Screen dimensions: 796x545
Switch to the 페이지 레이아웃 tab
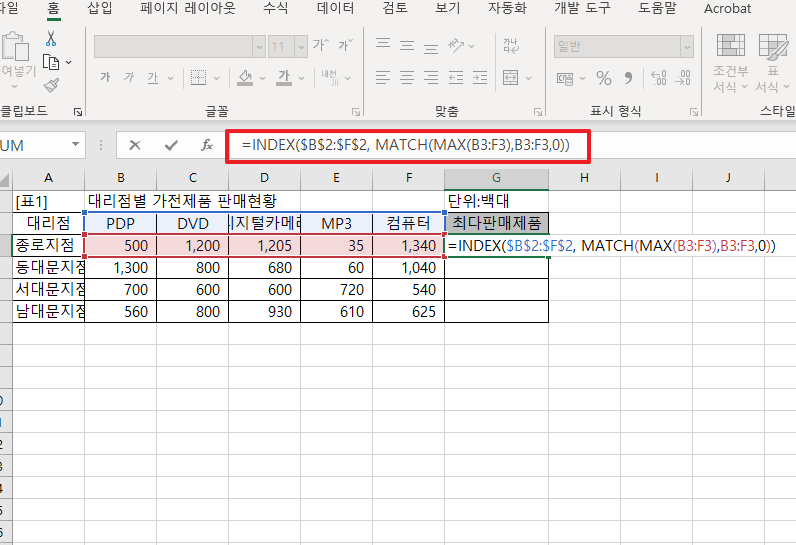point(188,8)
